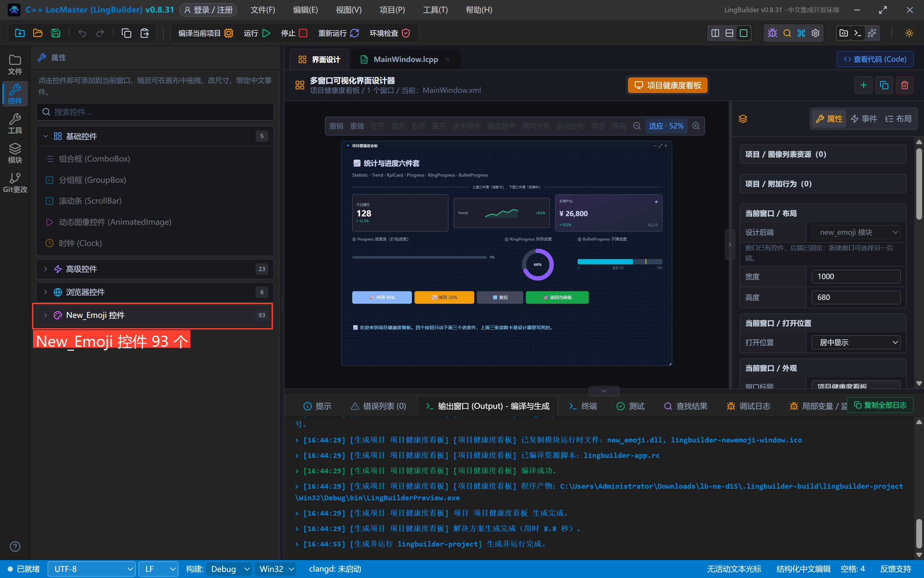924x578 pixels.
Task: Open the 文件 sidebar panel
Action: click(x=15, y=65)
